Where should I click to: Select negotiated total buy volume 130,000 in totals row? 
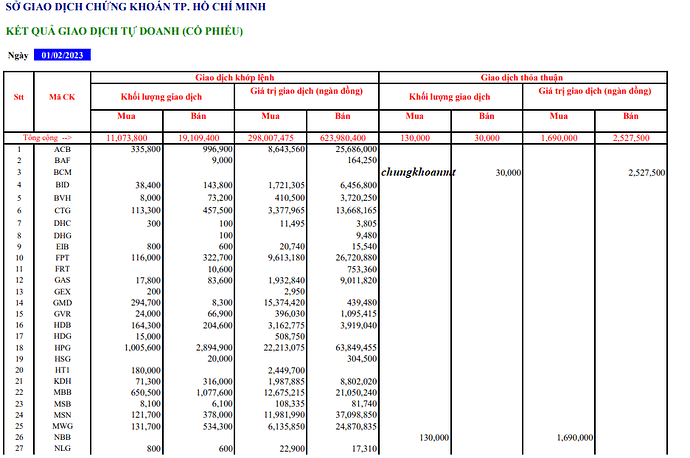[x=415, y=138]
